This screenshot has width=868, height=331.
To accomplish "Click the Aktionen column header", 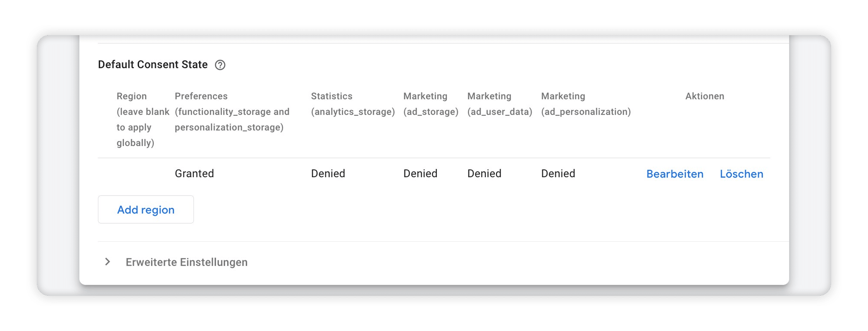I will [x=705, y=96].
